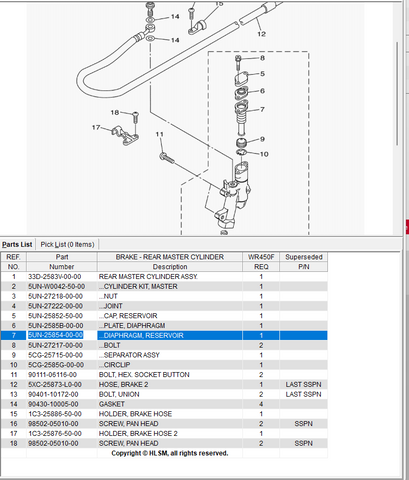Select part number 33D-2583V-00-00
The height and width of the screenshot is (480, 409).
[x=55, y=277]
